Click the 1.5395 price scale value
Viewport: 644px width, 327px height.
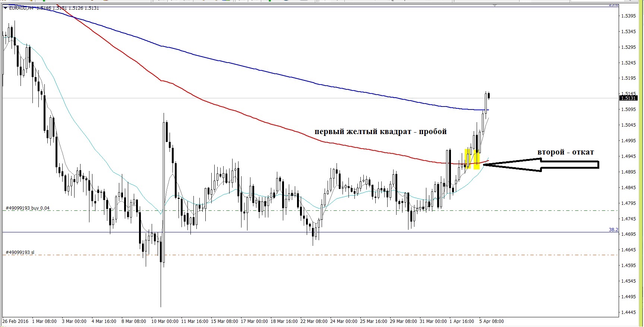tap(628, 16)
